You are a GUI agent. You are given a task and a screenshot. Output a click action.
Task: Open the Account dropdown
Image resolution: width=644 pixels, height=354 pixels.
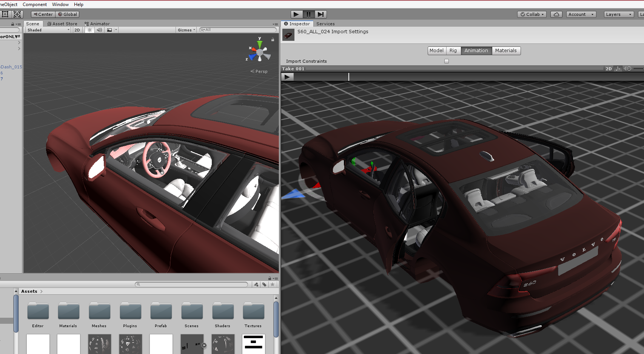(581, 14)
